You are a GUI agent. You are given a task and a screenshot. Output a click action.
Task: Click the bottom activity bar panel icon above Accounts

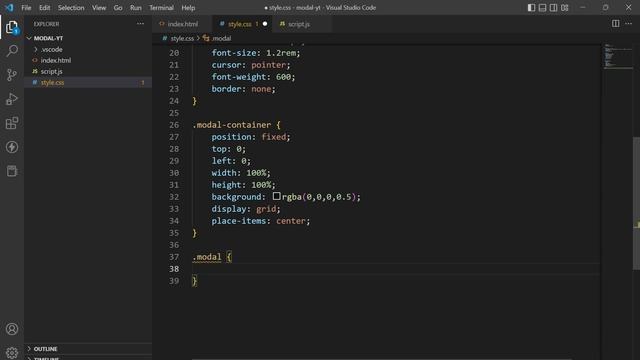[x=12, y=171]
